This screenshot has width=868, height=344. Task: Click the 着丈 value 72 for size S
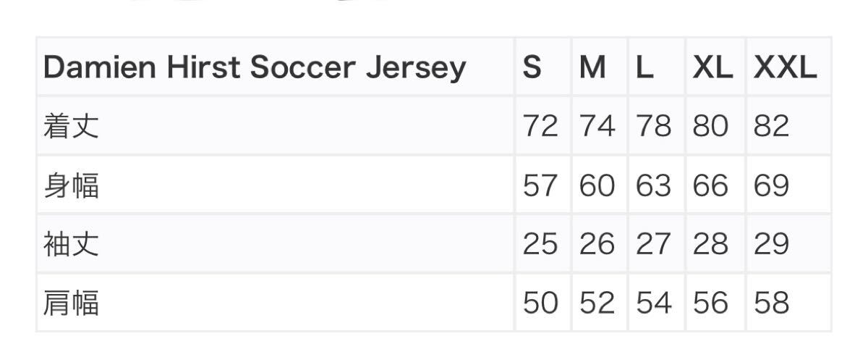pyautogui.click(x=541, y=127)
